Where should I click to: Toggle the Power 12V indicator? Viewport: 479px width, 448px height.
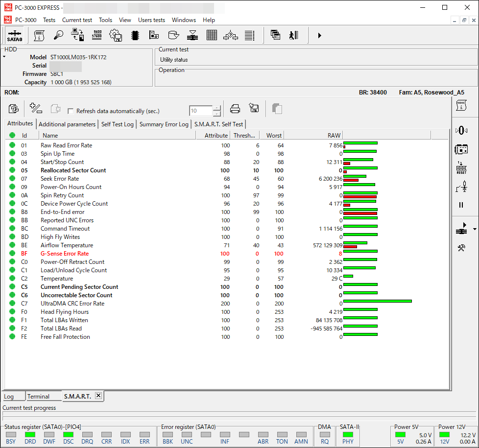click(x=444, y=435)
